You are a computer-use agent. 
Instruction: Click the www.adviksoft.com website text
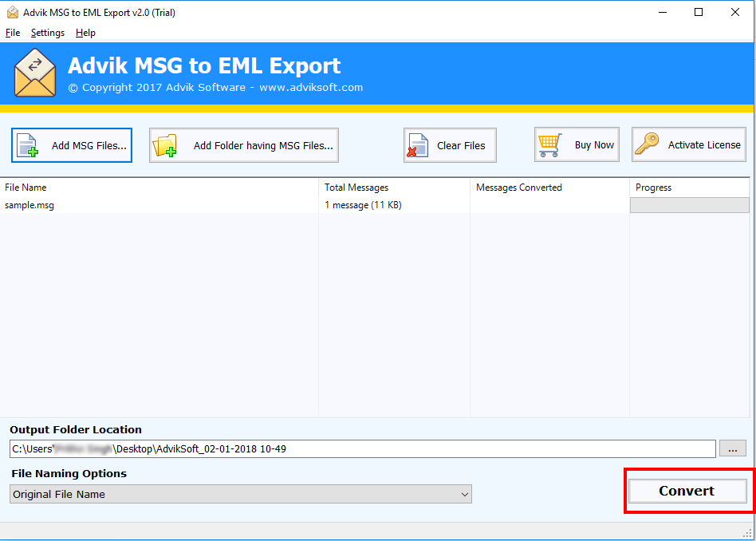tap(311, 87)
